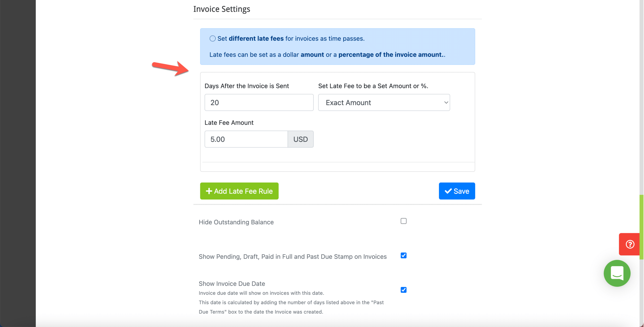Click the dropdown chevron for late fee type
The width and height of the screenshot is (644, 327).
446,102
